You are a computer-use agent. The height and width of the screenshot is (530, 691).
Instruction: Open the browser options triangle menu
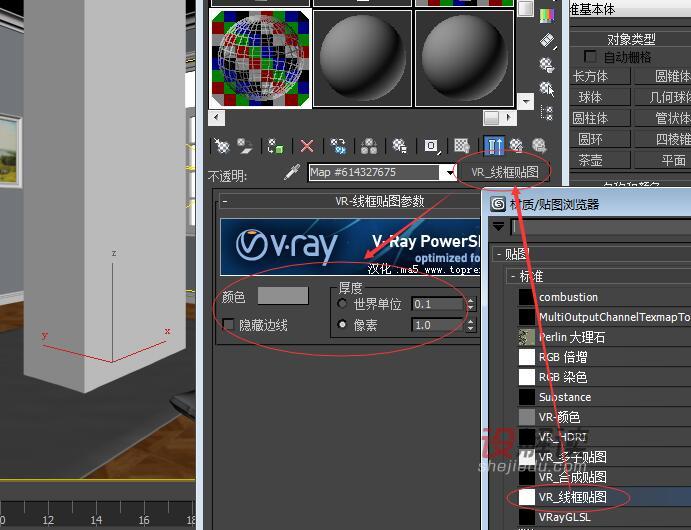(498, 227)
